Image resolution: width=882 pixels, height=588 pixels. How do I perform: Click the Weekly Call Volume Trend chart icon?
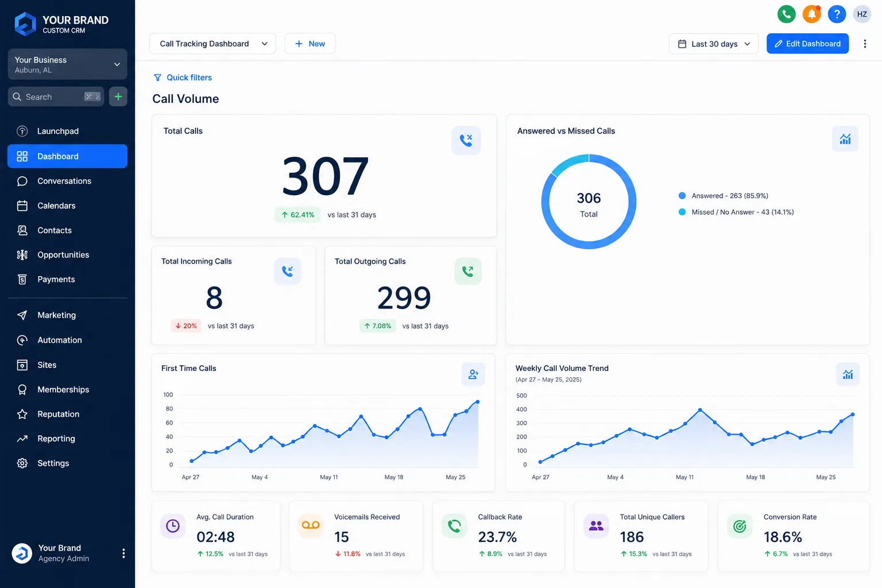tap(848, 374)
